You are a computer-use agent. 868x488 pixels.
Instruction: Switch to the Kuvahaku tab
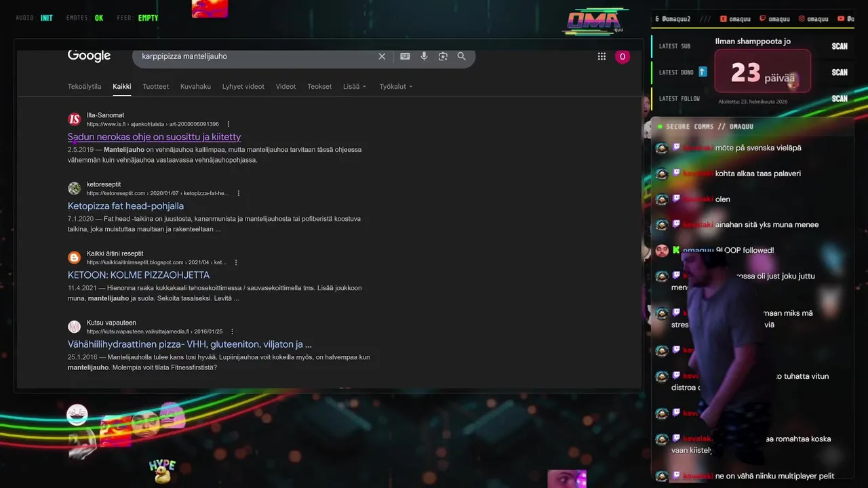coord(195,87)
